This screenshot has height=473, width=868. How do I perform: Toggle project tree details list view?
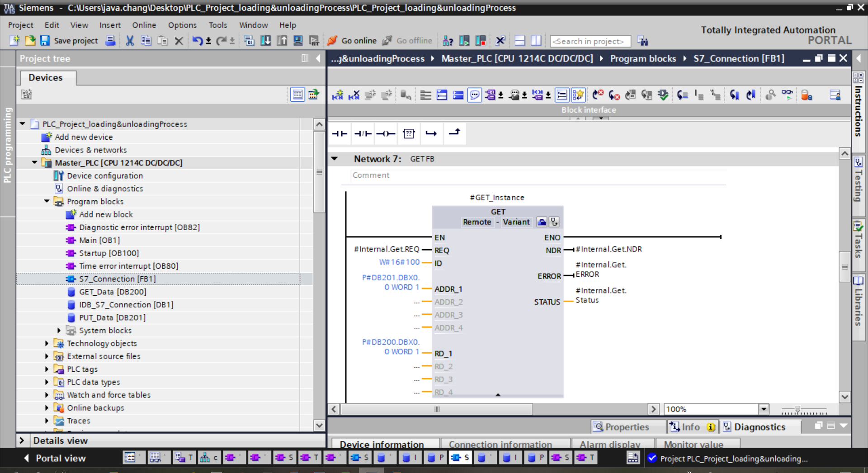click(x=297, y=95)
